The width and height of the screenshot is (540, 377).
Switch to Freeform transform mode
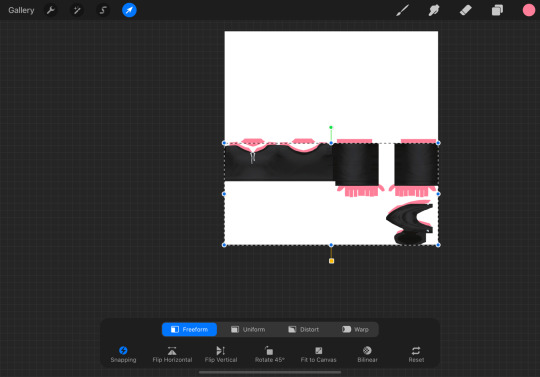(x=189, y=329)
